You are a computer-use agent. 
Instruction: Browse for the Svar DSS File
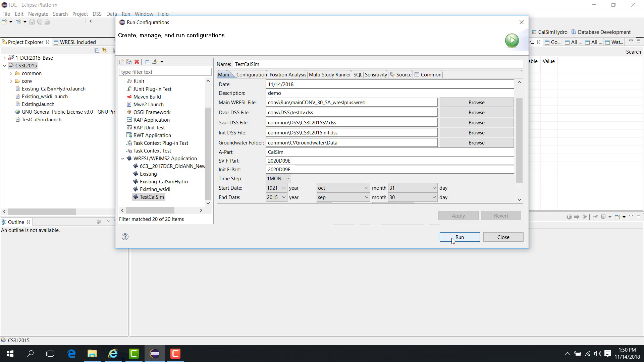tap(476, 123)
